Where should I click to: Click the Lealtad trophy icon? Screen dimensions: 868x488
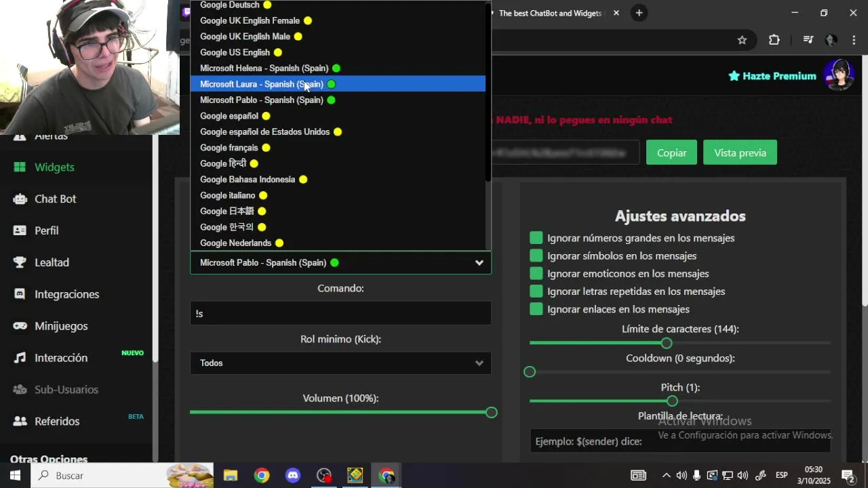pyautogui.click(x=20, y=262)
